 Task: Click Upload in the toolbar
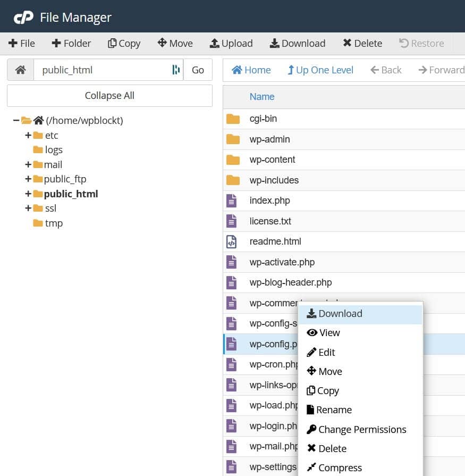[x=231, y=44]
